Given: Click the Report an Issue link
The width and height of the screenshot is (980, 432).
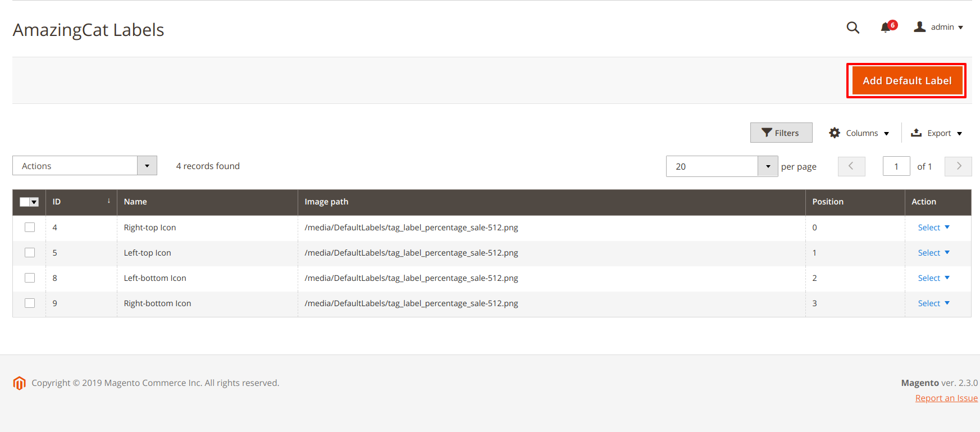Looking at the screenshot, I should (x=946, y=398).
